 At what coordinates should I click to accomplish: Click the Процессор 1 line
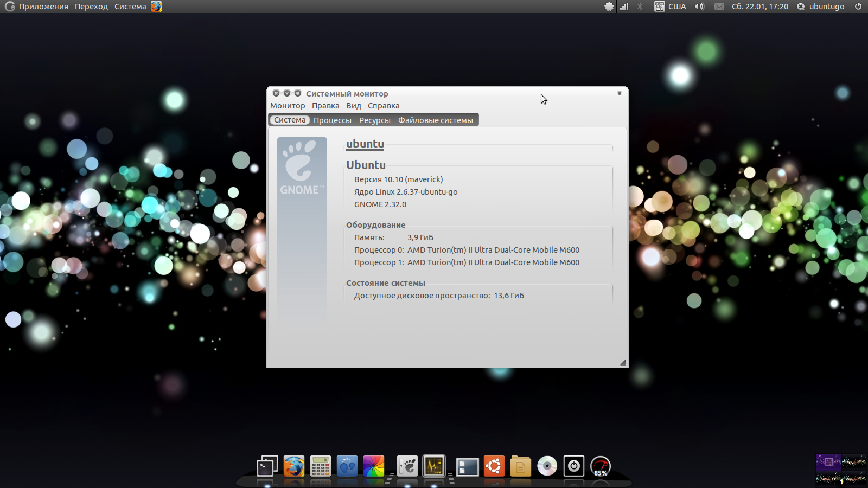467,262
